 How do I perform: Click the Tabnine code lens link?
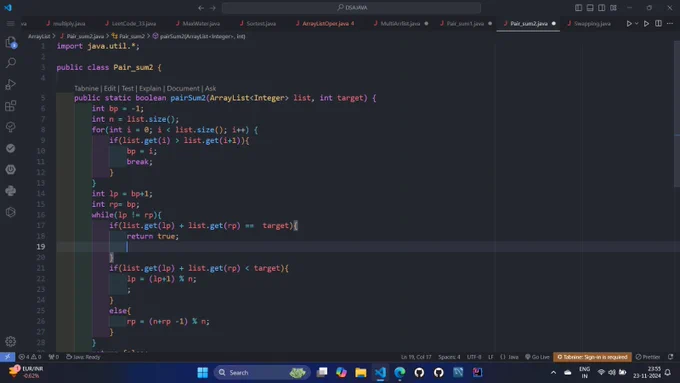(86, 88)
